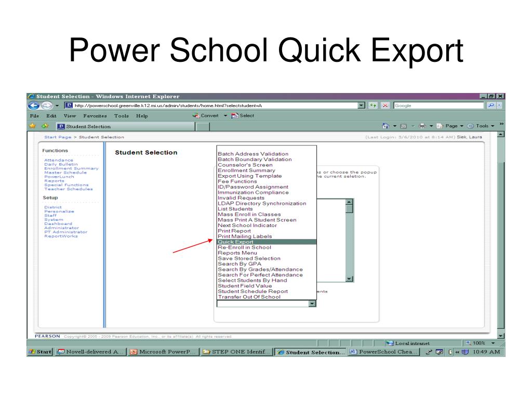The width and height of the screenshot is (532, 399).
Task: Open the Master Schedule link
Action: (65, 172)
